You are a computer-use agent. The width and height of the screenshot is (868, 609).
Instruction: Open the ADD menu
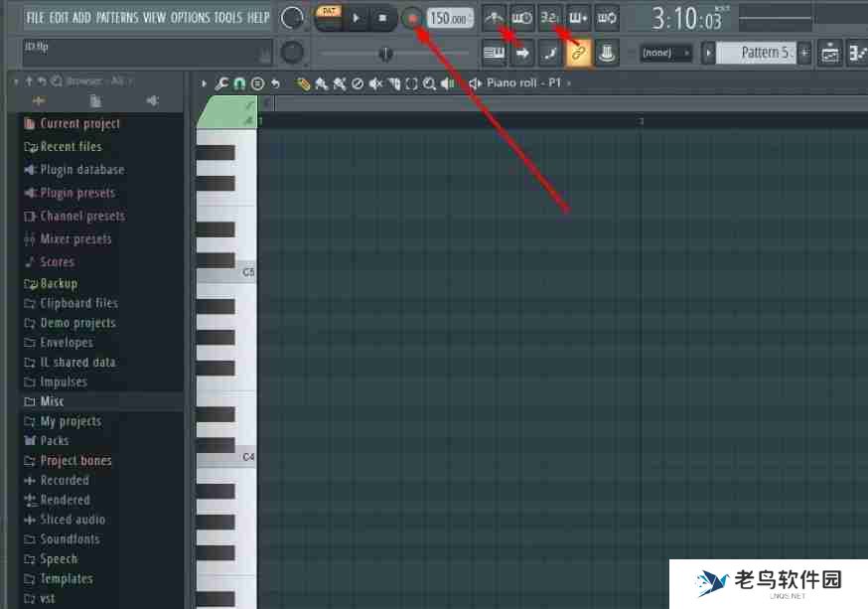(x=81, y=17)
